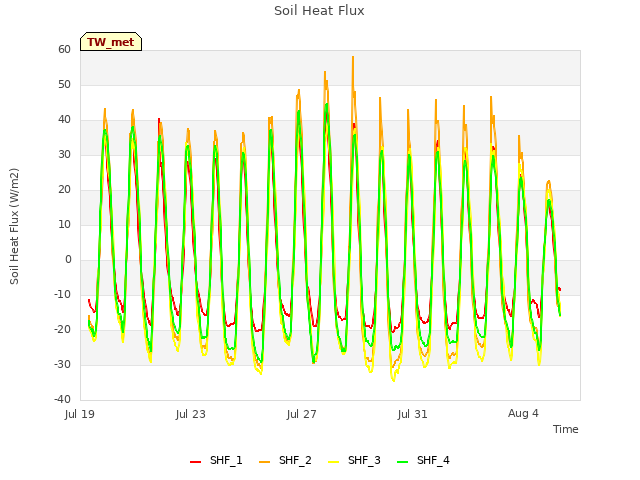Click the Time axis title
Image resolution: width=640 pixels, height=480 pixels.
[566, 429]
